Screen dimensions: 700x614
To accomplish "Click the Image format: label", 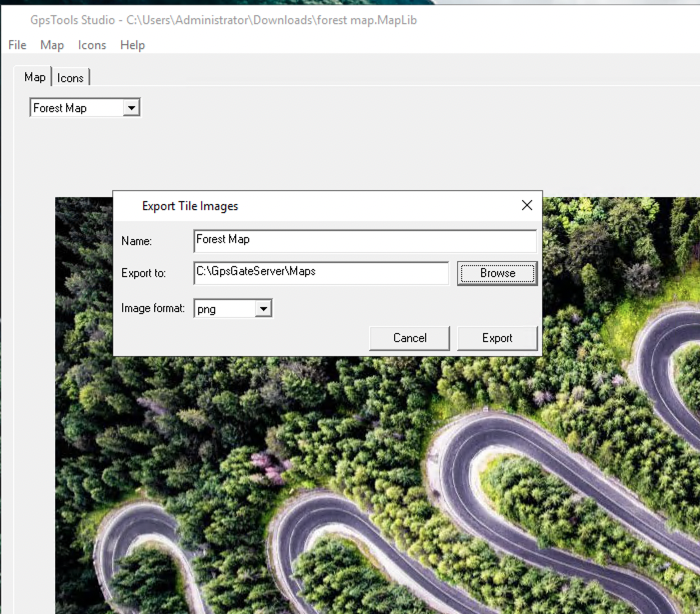I will point(153,308).
